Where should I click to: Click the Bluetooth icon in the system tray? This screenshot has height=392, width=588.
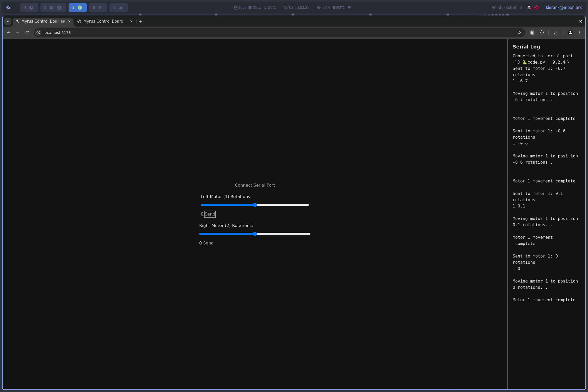coord(521,8)
